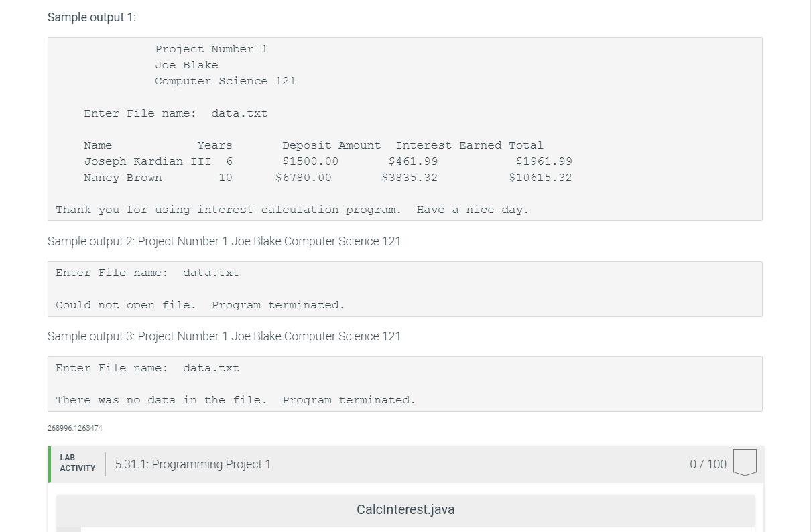The height and width of the screenshot is (532, 811).
Task: Click the Sample output 3 heading
Action: click(224, 336)
